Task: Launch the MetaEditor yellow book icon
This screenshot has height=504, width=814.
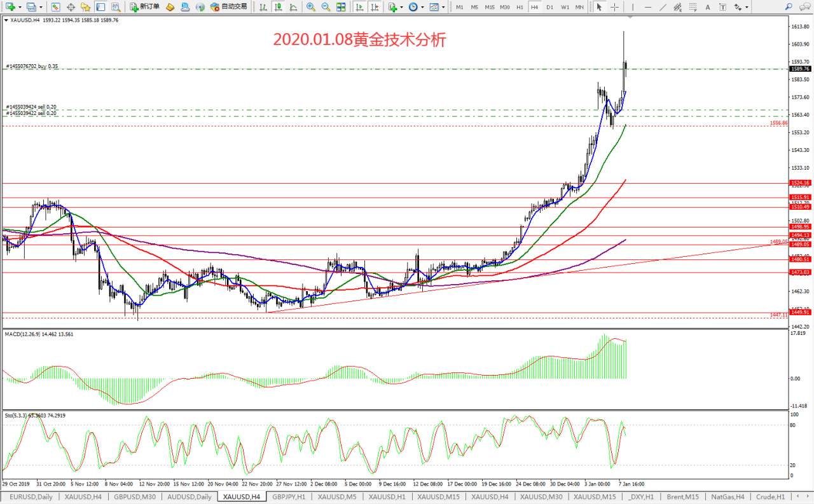Action: click(x=170, y=6)
